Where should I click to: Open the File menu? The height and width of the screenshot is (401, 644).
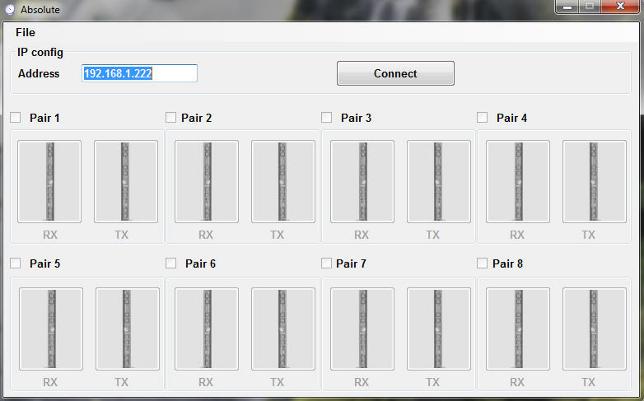[25, 32]
